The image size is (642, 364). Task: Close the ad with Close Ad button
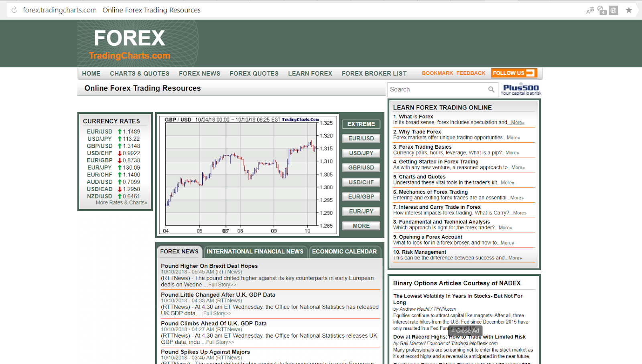tap(465, 331)
